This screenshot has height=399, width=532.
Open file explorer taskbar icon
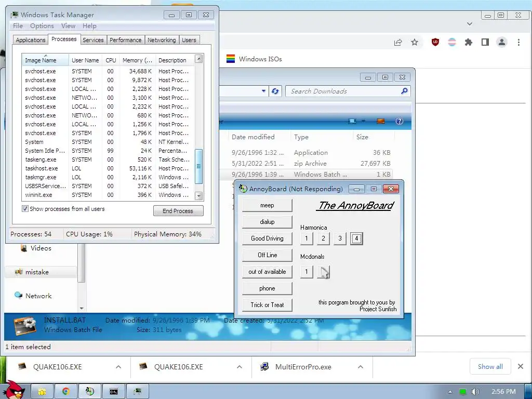pyautogui.click(x=42, y=392)
